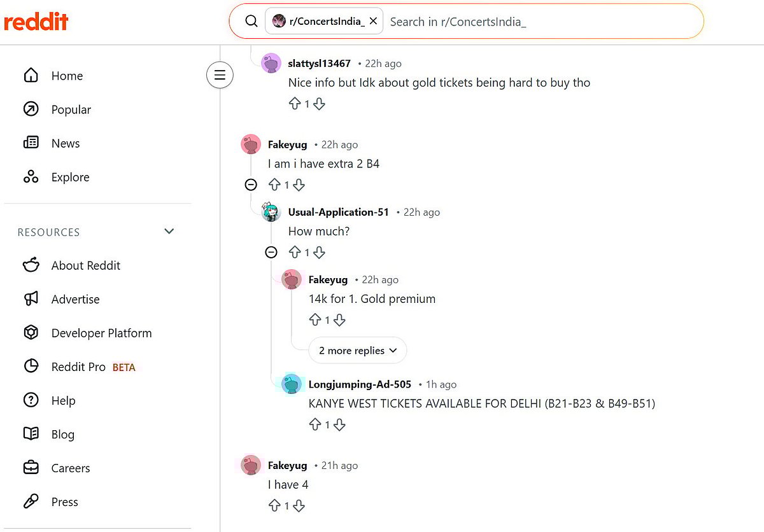Upvote the Kanye West tickets comment
The height and width of the screenshot is (532, 764).
click(x=315, y=424)
